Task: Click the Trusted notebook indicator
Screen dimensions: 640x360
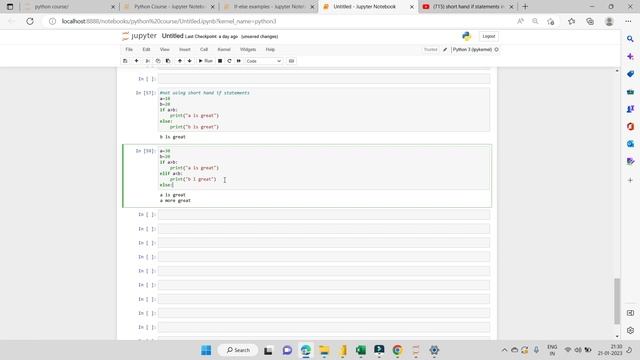Action: click(430, 49)
